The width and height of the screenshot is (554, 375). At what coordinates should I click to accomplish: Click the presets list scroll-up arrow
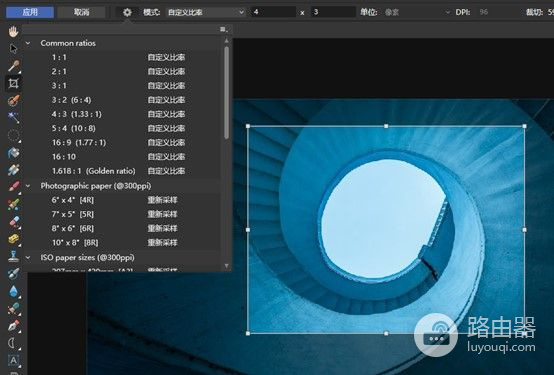coord(226,41)
